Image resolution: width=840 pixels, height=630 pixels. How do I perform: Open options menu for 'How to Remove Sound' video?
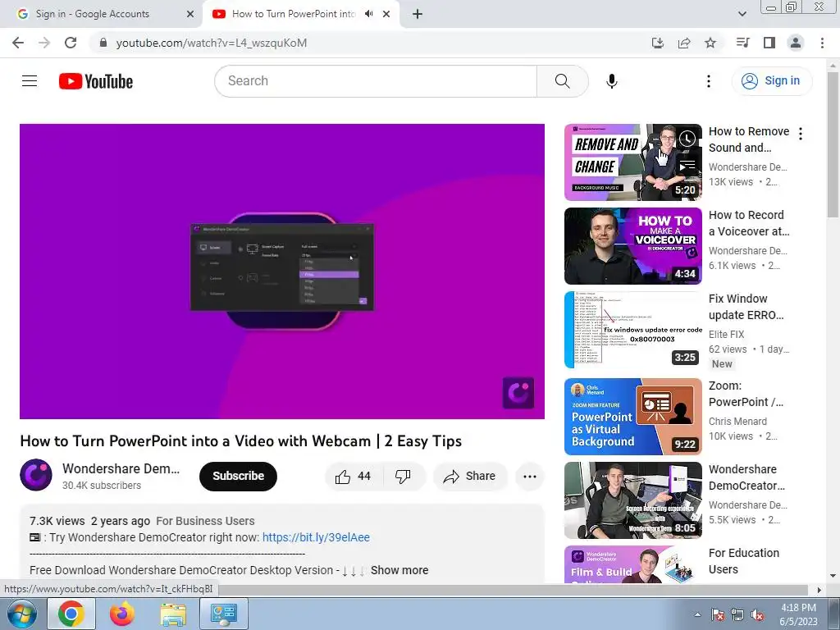801,134
